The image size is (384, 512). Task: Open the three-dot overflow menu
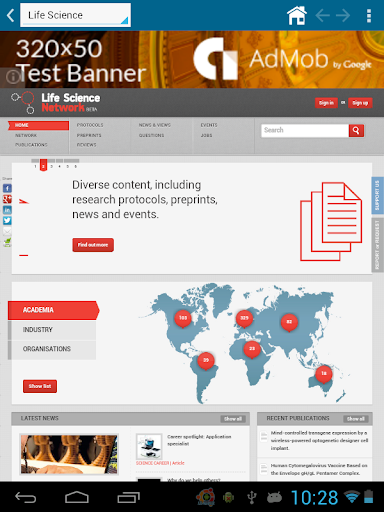[369, 16]
